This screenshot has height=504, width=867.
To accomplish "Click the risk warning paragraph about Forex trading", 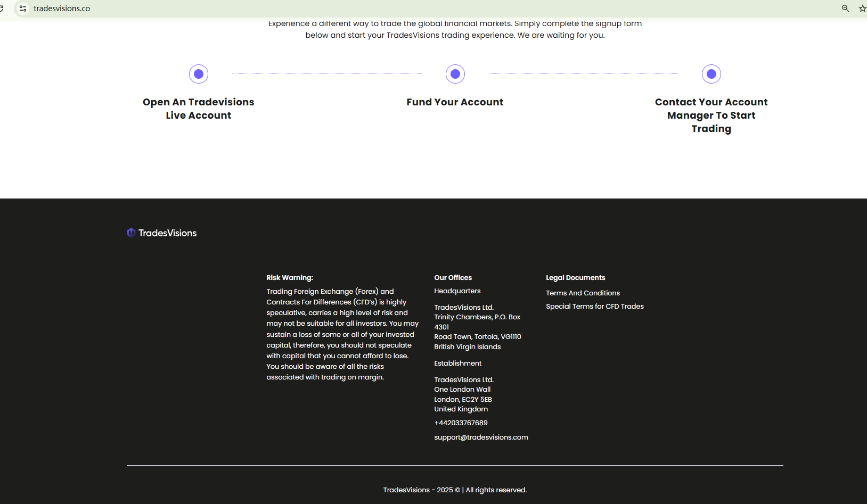I will click(342, 334).
